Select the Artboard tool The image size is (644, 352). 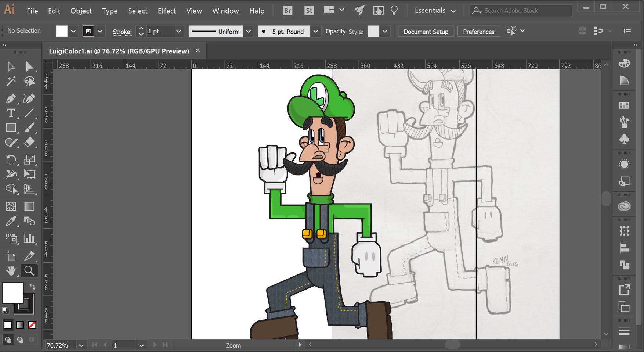tap(11, 256)
